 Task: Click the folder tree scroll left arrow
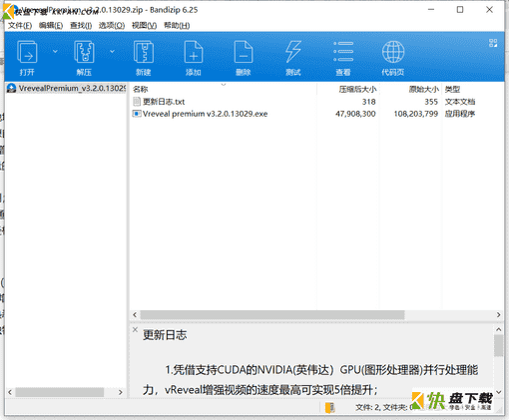pos(10,392)
